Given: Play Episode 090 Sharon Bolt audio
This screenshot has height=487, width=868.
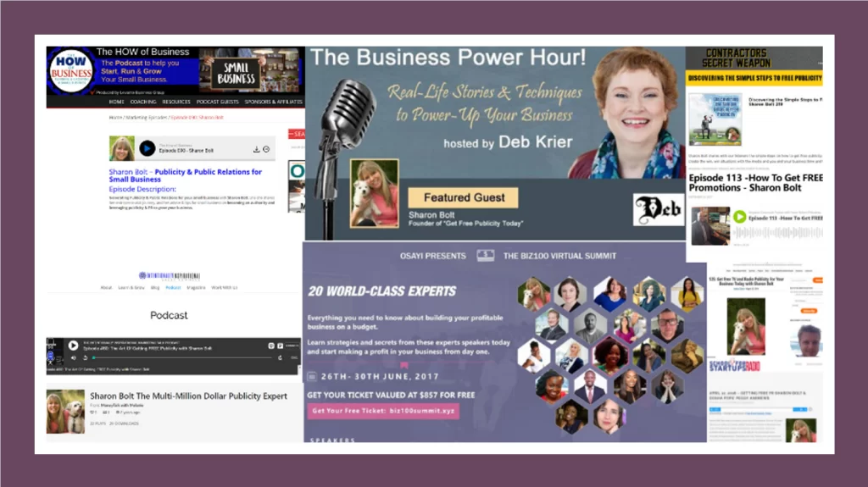Looking at the screenshot, I should click(x=147, y=148).
